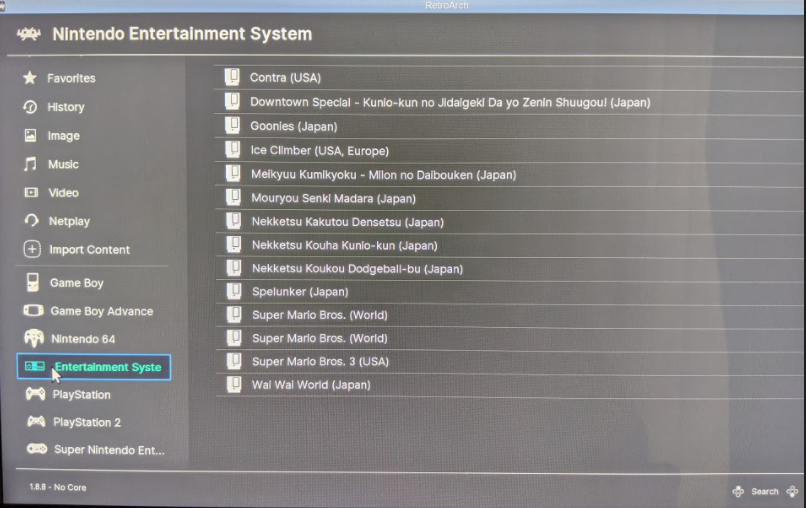Viewport: 806px width, 508px height.
Task: Click the Nintendo Entertainment System header title
Action: pyautogui.click(x=182, y=34)
